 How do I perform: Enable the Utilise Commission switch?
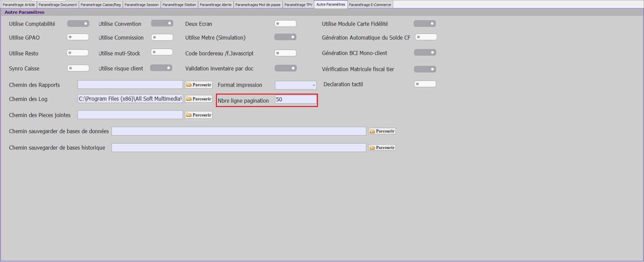[x=162, y=37]
